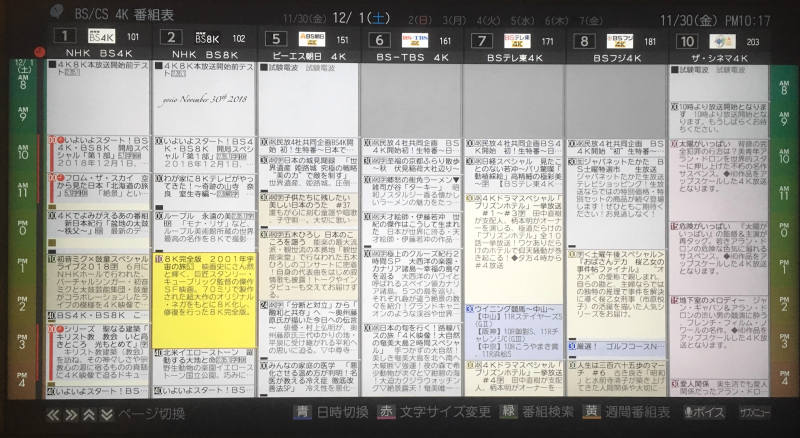Select the BS朝日 4K channel logo

coord(312,39)
